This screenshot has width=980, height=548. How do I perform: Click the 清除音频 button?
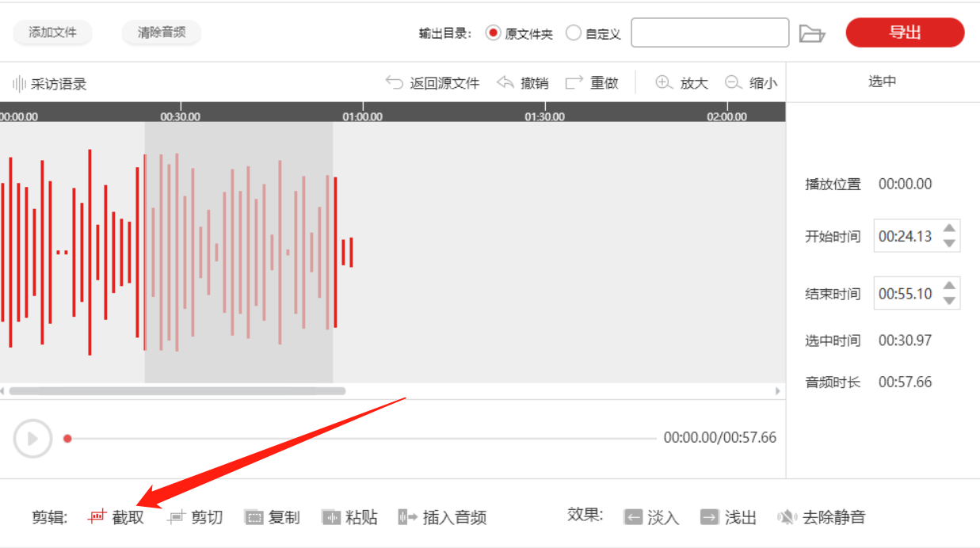(162, 32)
